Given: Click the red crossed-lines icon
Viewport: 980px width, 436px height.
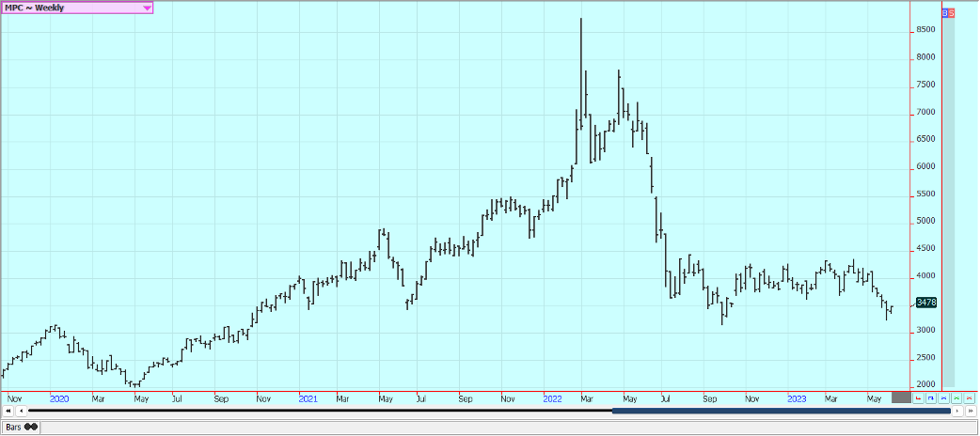Looking at the screenshot, I should tap(969, 398).
